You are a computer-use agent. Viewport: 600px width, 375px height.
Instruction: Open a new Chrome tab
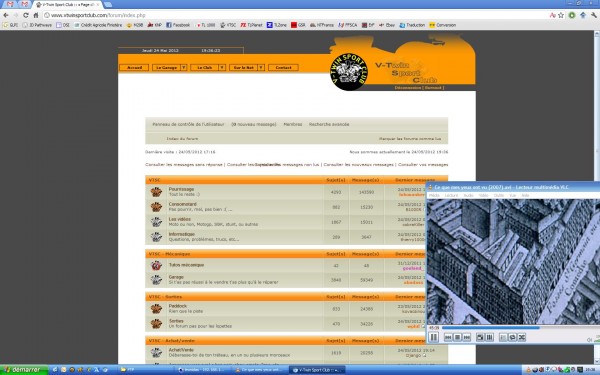click(x=108, y=4)
